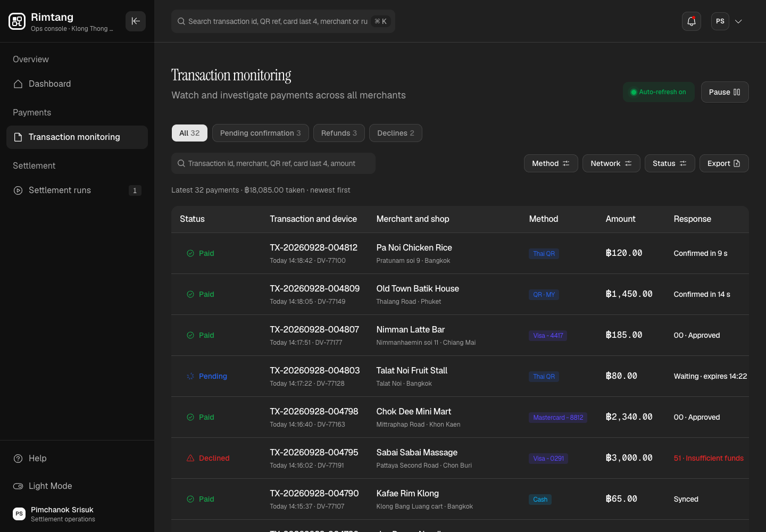Click the Status column header
This screenshot has height=532, width=766.
192,219
